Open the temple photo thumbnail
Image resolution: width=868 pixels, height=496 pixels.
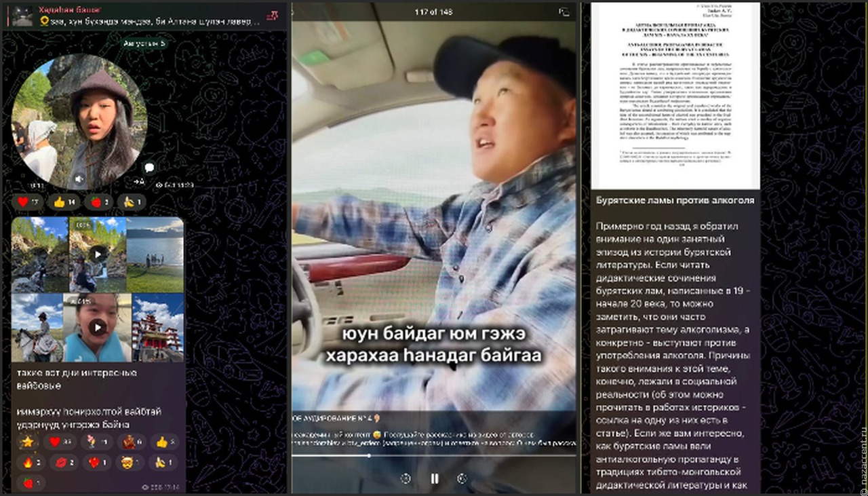(x=158, y=328)
